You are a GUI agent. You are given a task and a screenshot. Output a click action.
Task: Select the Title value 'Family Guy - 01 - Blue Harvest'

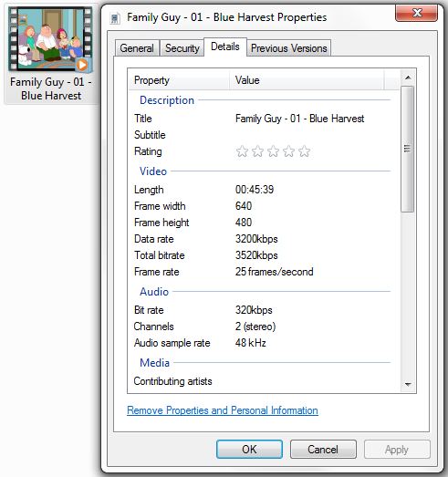pos(299,119)
